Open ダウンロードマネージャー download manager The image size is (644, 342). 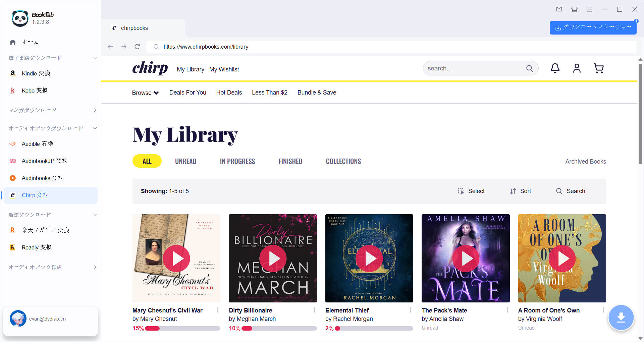[x=593, y=27]
